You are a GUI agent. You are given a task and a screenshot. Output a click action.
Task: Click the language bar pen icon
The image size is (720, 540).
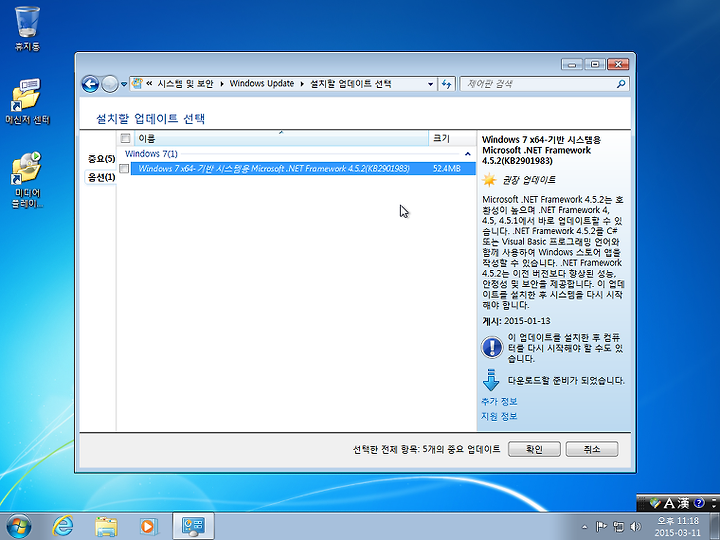click(x=655, y=503)
